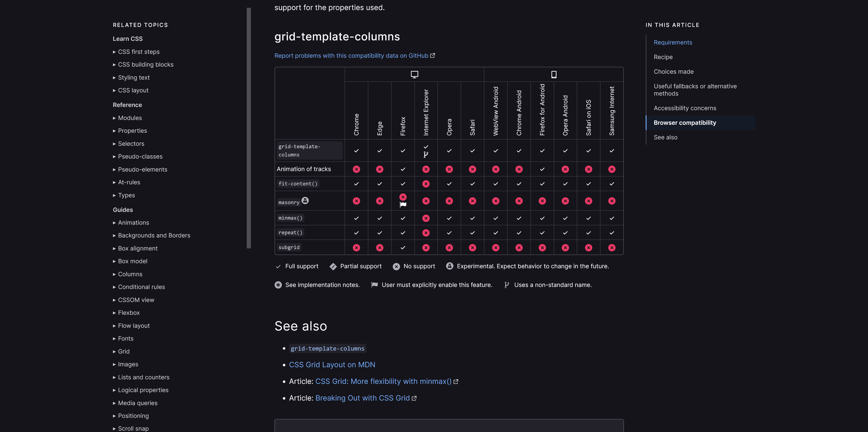Click the mobile platforms icon in table header
Screen dimensions: 868x432
click(554, 74)
